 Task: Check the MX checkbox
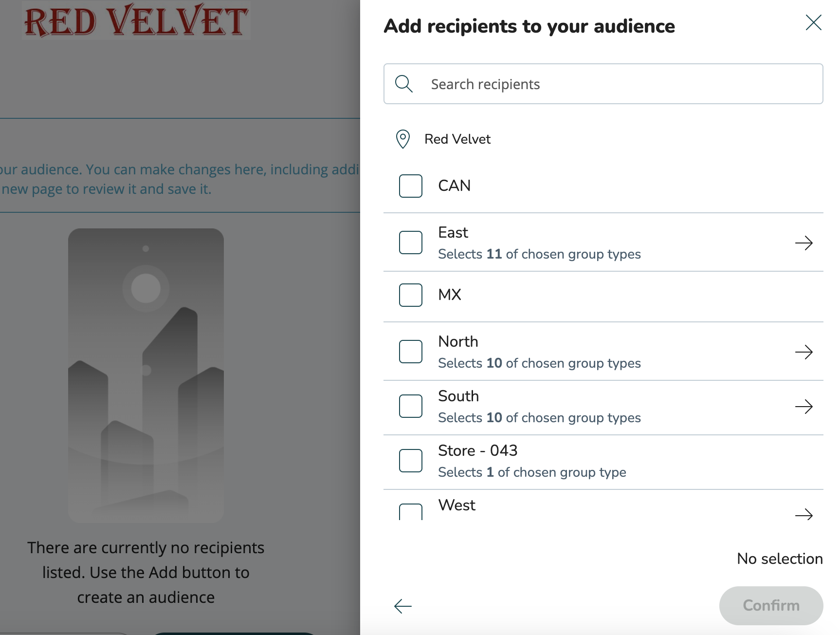coord(411,295)
